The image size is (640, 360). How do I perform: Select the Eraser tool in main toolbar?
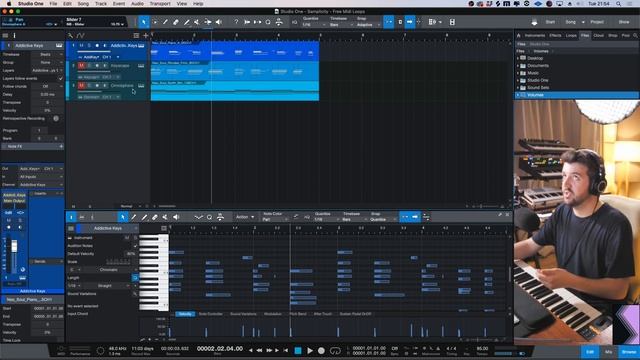[x=176, y=22]
